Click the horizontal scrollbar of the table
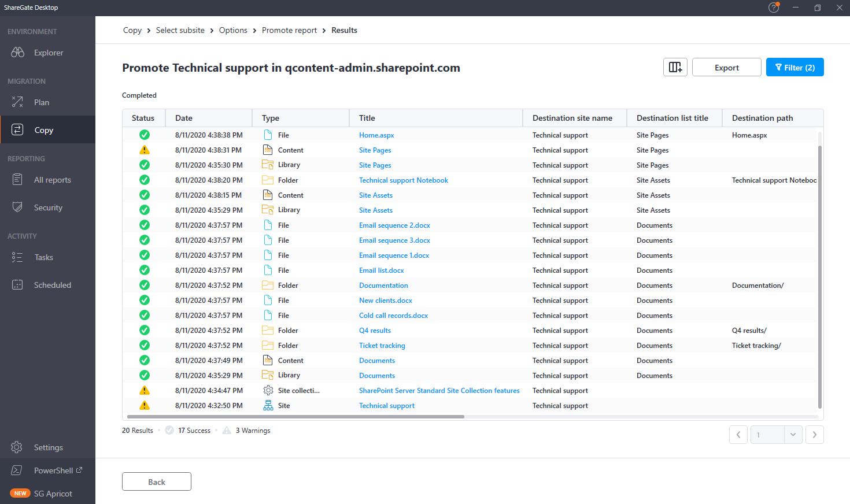The width and height of the screenshot is (850, 504). pyautogui.click(x=295, y=416)
